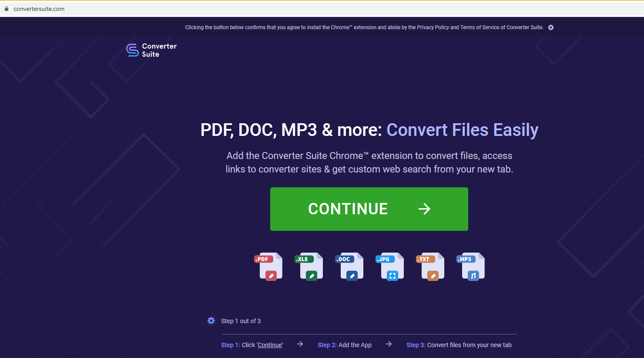The height and width of the screenshot is (358, 644).
Task: Dismiss the top notice banner
Action: point(551,27)
